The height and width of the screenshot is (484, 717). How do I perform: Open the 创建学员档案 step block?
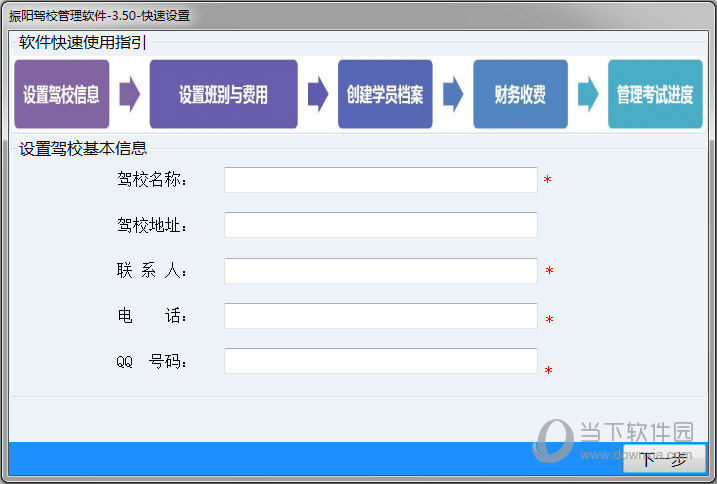pyautogui.click(x=385, y=94)
